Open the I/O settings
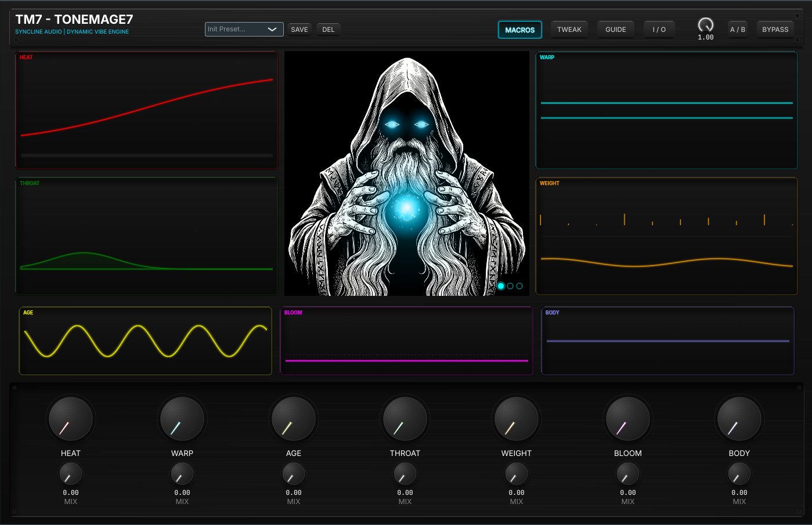The image size is (812, 525). click(x=659, y=29)
